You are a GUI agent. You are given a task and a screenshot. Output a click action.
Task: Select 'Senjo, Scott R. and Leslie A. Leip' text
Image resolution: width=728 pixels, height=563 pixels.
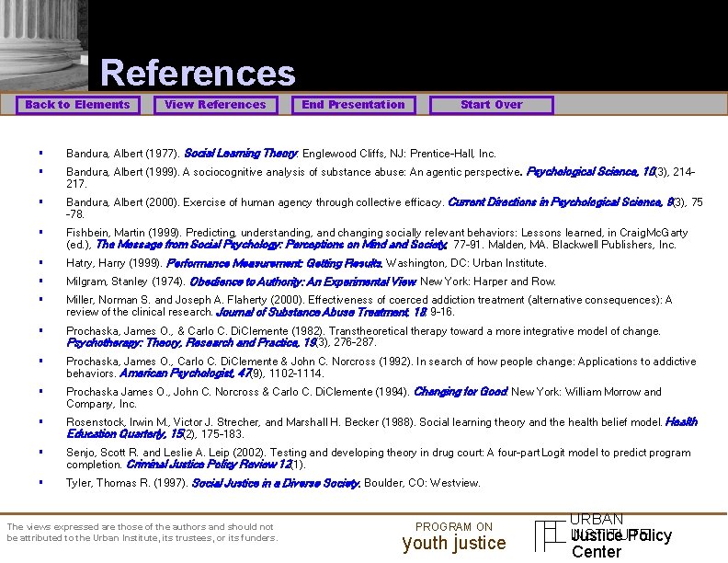[x=148, y=453]
